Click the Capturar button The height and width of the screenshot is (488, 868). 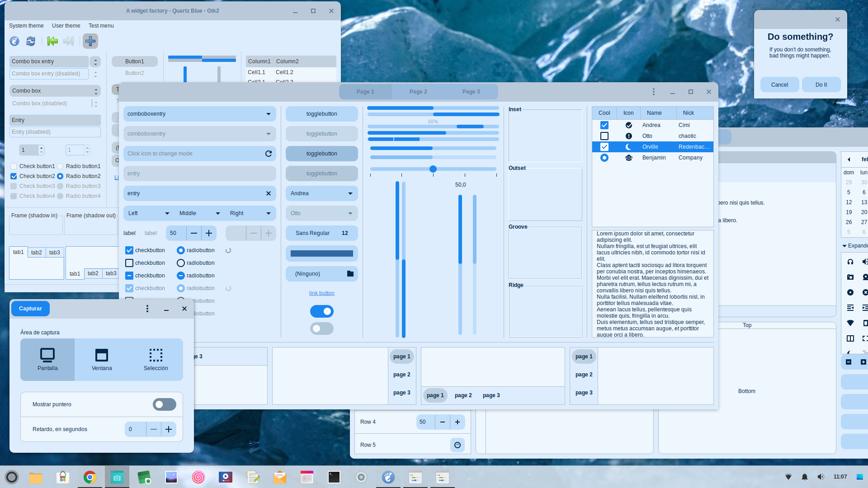[x=30, y=309]
